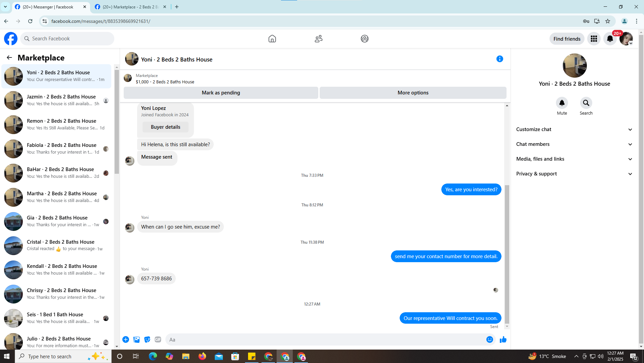Image resolution: width=644 pixels, height=363 pixels.
Task: Open Yoni 2 Beds 2 Baths conversation
Action: 56,76
